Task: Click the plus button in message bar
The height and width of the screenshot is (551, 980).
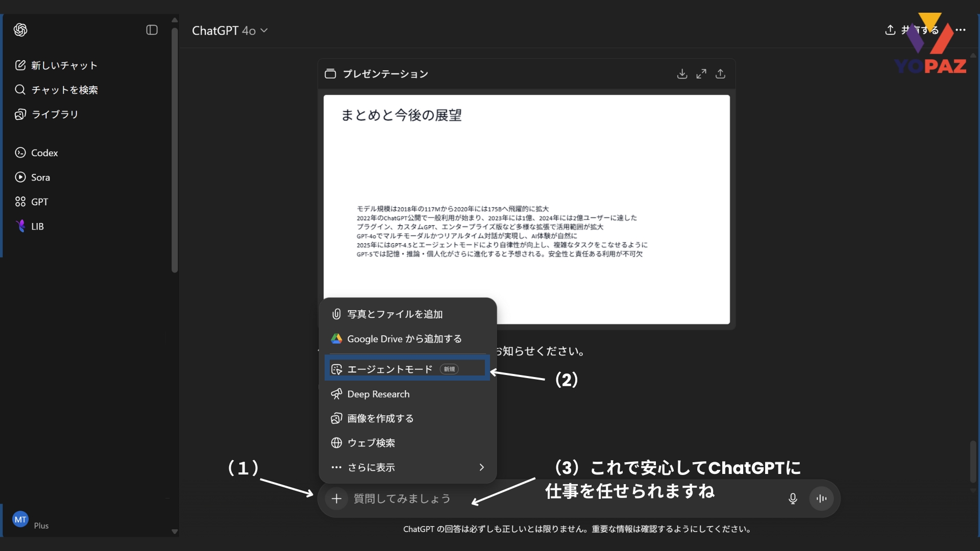Action: point(336,498)
